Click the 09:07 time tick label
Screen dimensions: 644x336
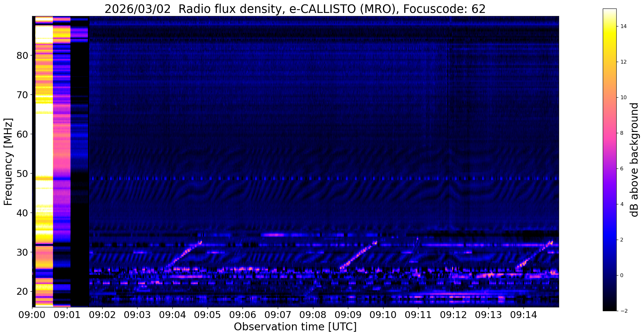click(278, 315)
